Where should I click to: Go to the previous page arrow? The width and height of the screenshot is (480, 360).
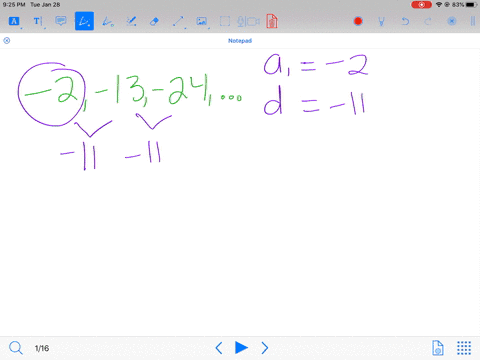click(x=219, y=348)
